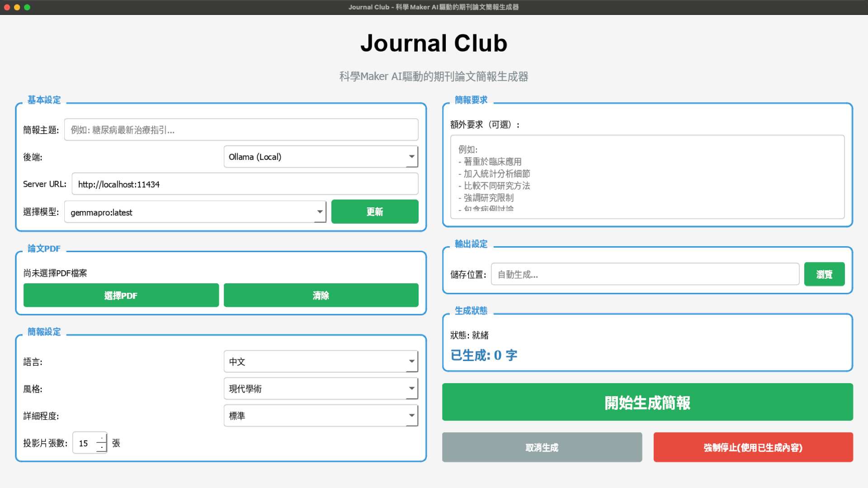Click 清除 to clear the selected PDF
Screen dimensions: 868x488
pyautogui.click(x=321, y=295)
